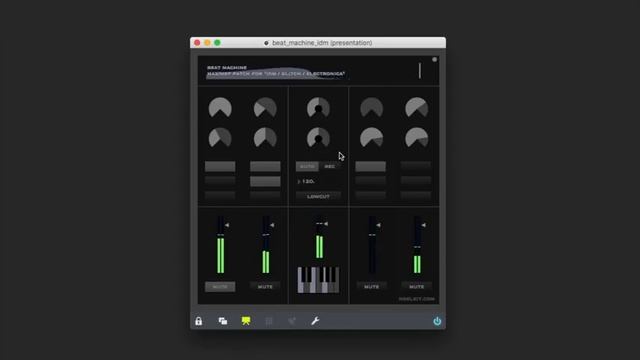Click the center gain fader above the keyboard

[319, 238]
